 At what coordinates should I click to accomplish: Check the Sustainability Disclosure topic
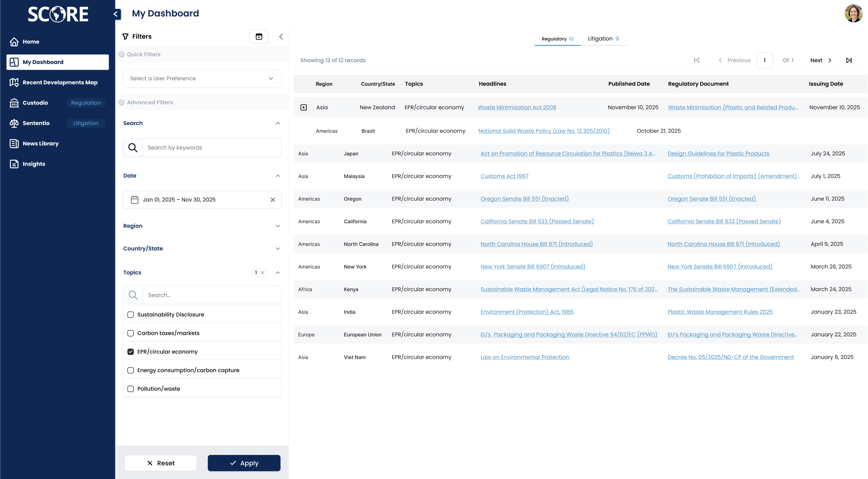coord(131,315)
